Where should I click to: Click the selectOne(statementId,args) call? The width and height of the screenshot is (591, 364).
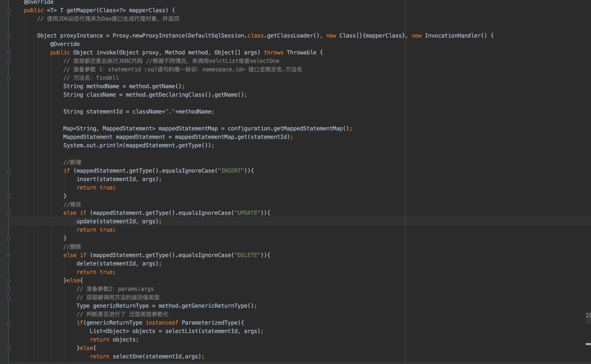coord(157,356)
